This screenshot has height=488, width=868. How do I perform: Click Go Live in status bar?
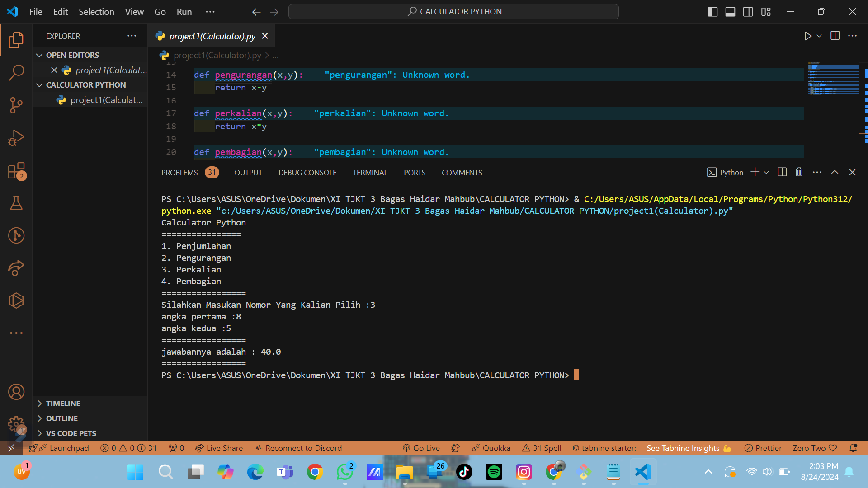click(x=421, y=448)
